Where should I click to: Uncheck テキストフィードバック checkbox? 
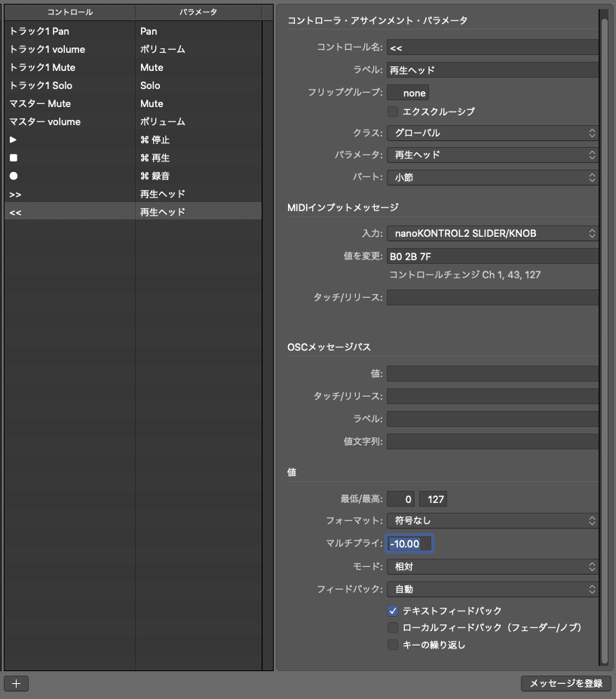click(x=393, y=610)
